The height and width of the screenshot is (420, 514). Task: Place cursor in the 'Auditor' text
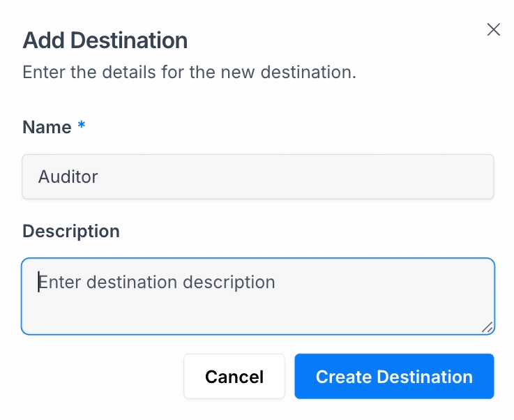click(x=68, y=177)
